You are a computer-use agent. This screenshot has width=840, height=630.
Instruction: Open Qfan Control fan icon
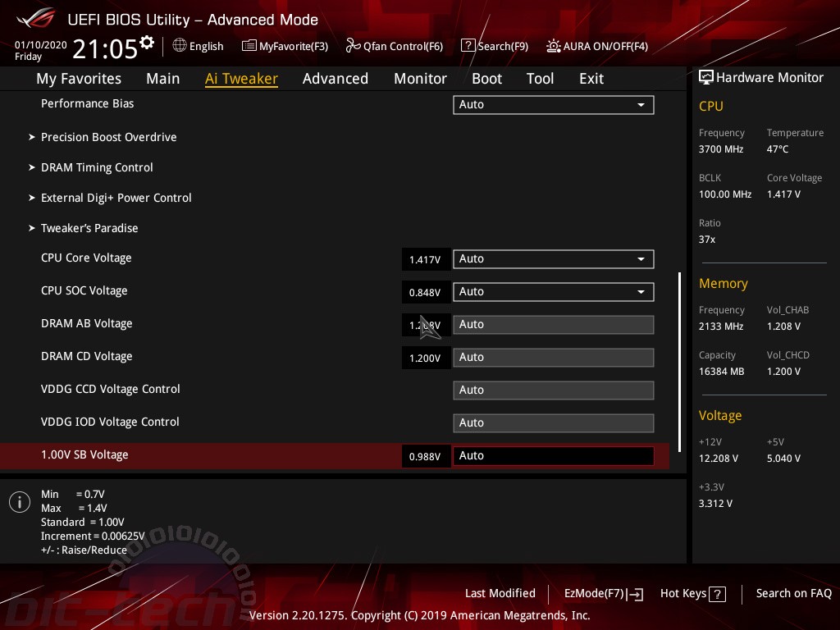[x=353, y=46]
